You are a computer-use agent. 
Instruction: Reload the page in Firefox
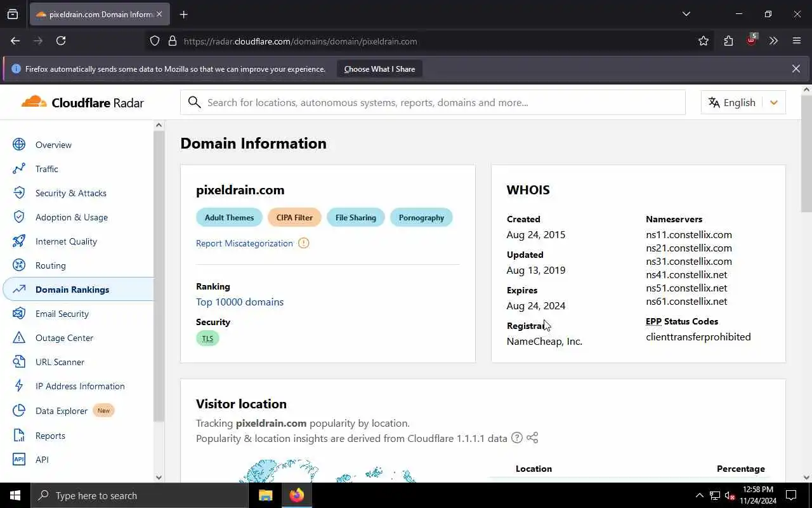(x=61, y=41)
